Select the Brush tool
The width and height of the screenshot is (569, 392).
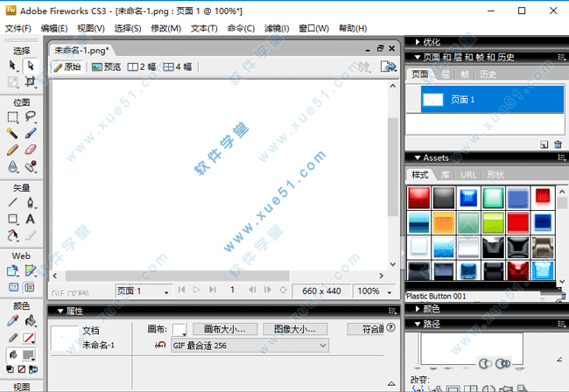click(31, 133)
